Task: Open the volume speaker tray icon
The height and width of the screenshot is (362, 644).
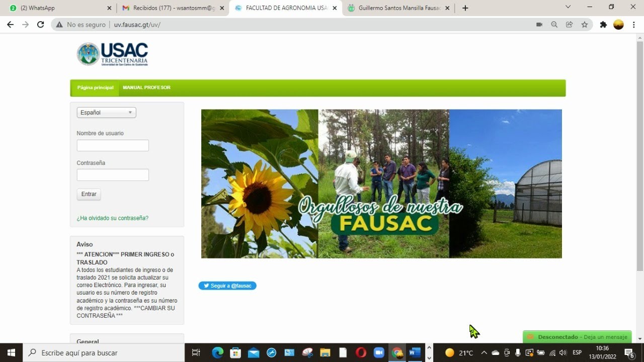Action: point(563,352)
